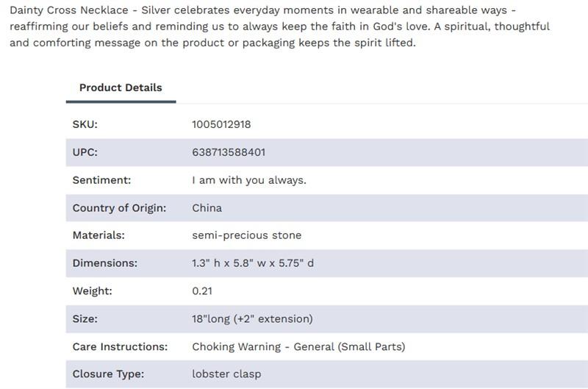Click the Dainty Cross Necklace description paragraph
The height and width of the screenshot is (389, 588).
279,26
